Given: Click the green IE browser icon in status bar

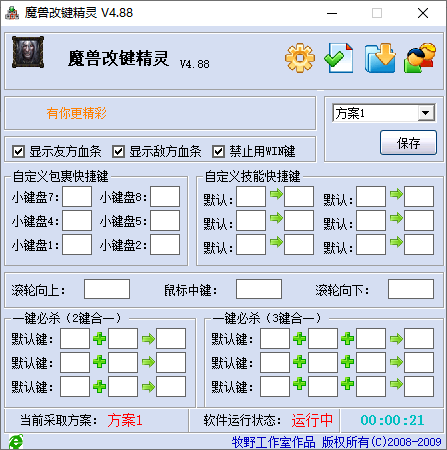Looking at the screenshot, I should coord(15,442).
